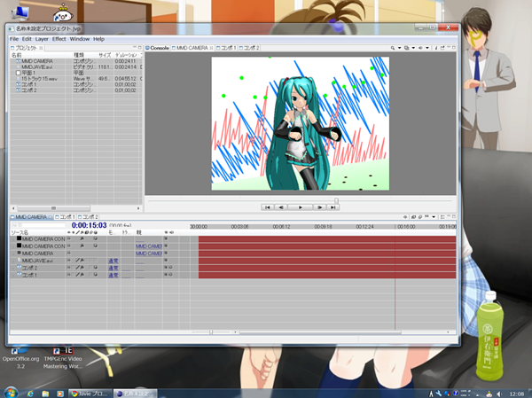The height and width of the screenshot is (398, 532).
Task: Click the viewer time slider handle
Action: 336,201
